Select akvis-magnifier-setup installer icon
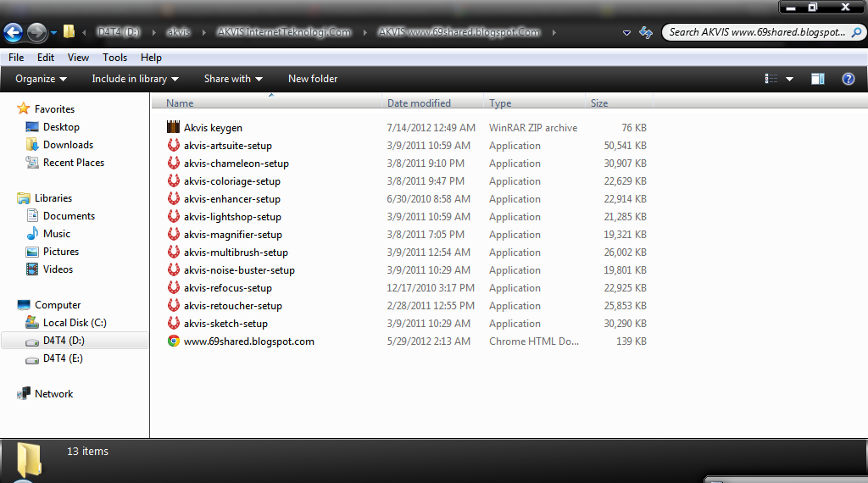Image resolution: width=868 pixels, height=483 pixels. (173, 234)
